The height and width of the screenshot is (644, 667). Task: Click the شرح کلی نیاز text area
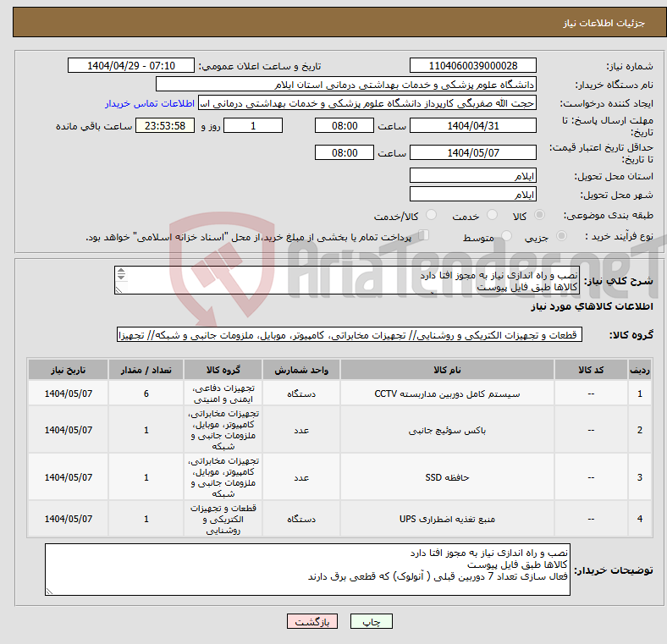tap(347, 280)
